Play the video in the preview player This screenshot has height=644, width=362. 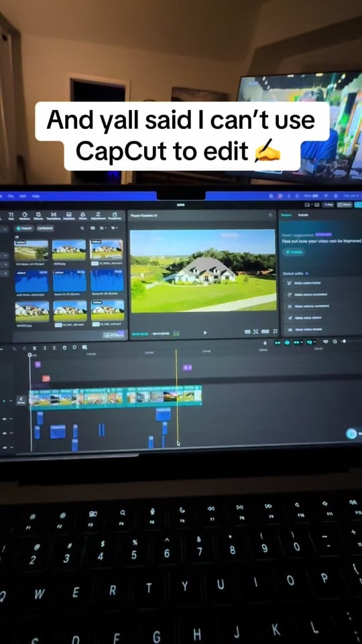point(205,332)
